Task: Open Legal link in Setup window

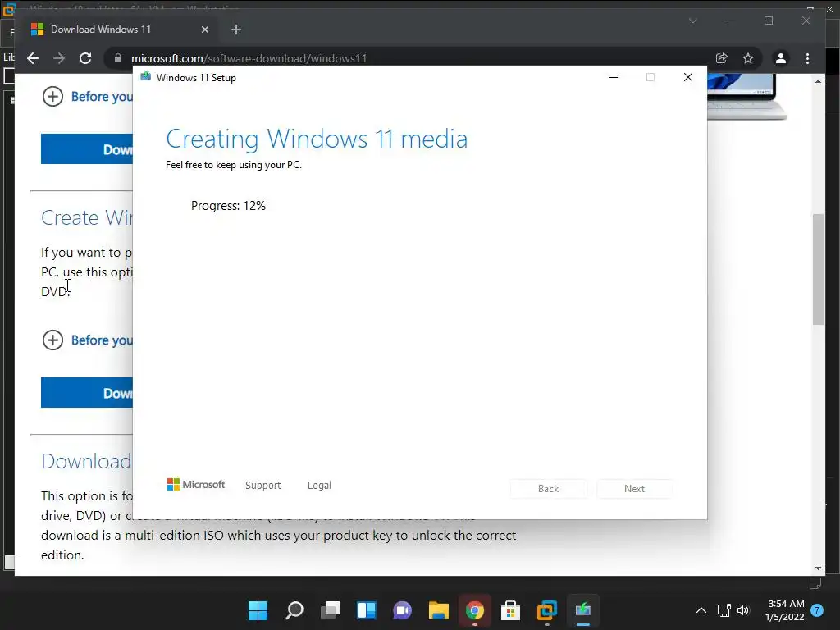Action: (319, 485)
